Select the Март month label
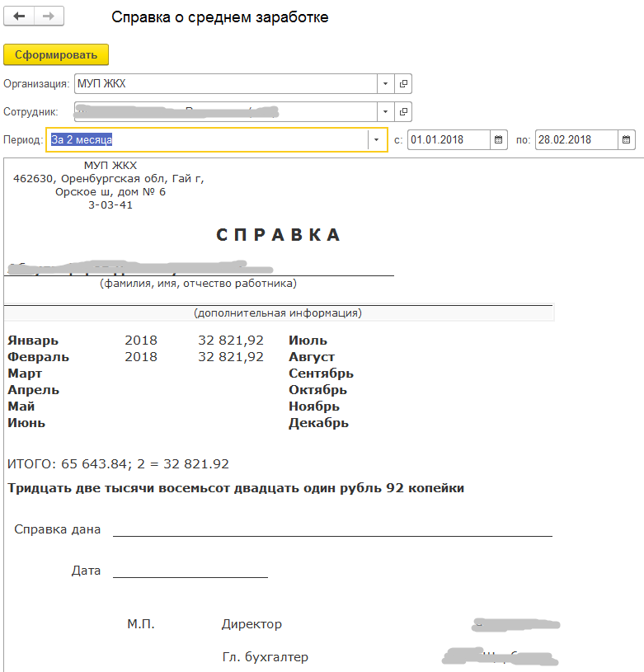The height and width of the screenshot is (672, 644). click(25, 374)
